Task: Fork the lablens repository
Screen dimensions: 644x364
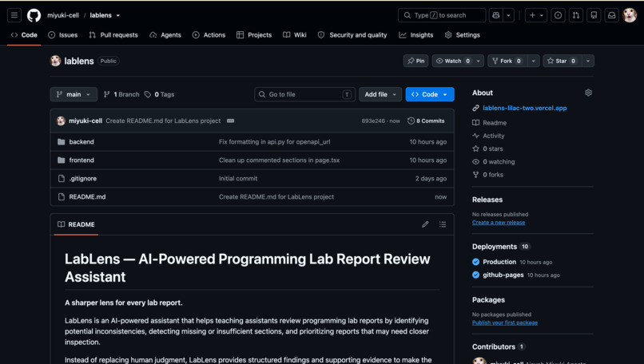Action: [x=507, y=61]
